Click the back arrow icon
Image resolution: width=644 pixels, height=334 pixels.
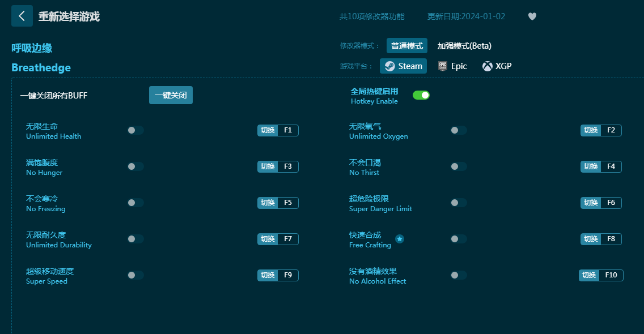22,16
